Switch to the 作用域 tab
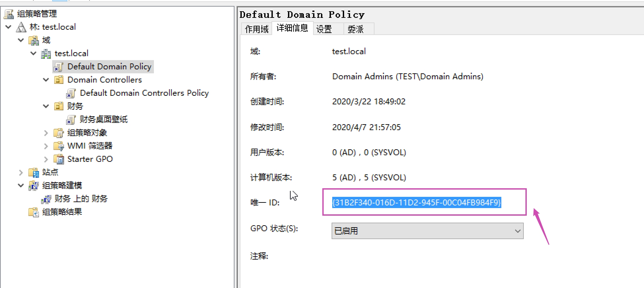This screenshot has height=288, width=644. pos(257,29)
